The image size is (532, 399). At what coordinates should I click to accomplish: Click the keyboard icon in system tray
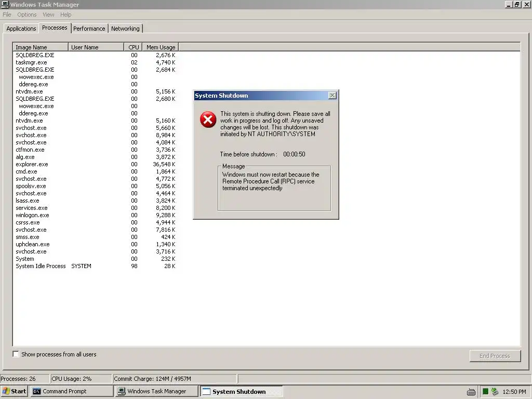point(471,392)
